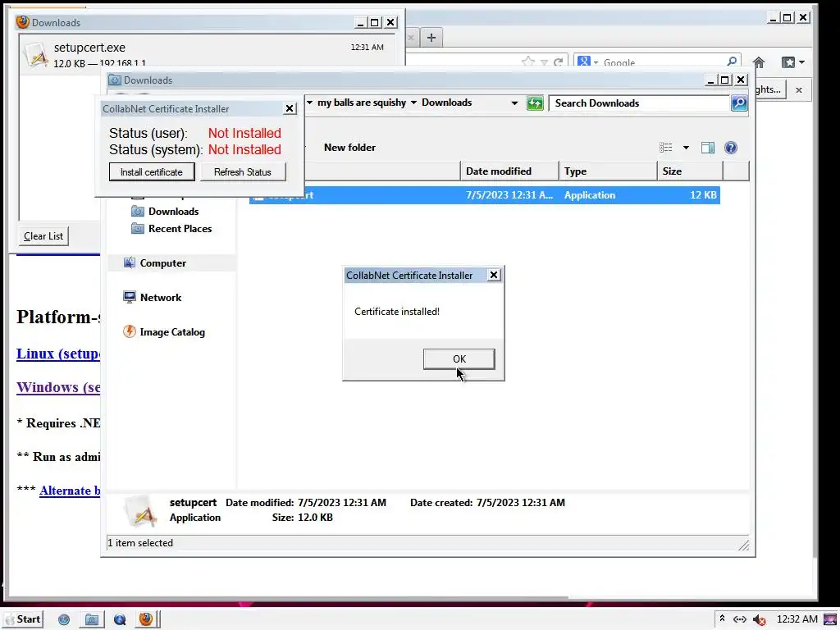Go to the Firefox home page icon
The image size is (840, 630).
(759, 62)
